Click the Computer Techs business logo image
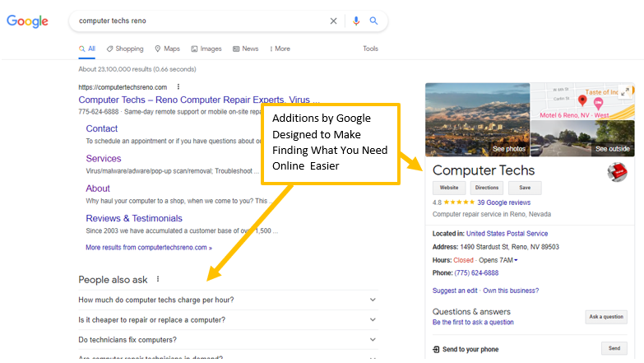 pos(618,172)
